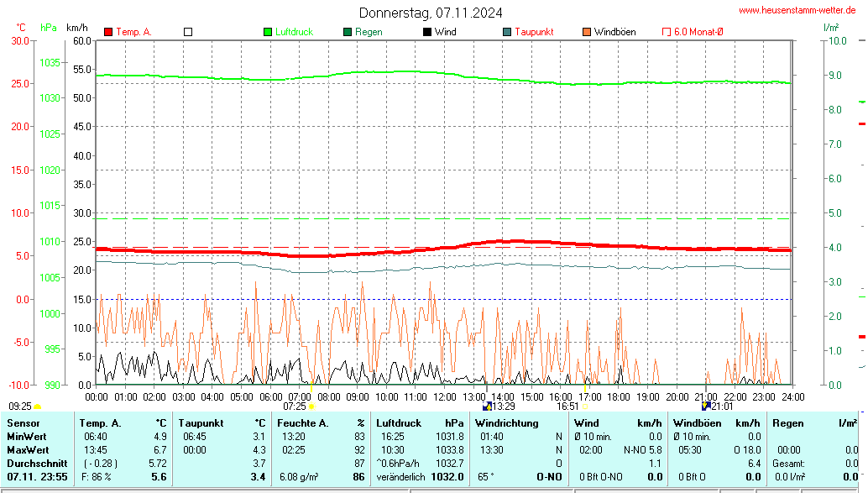868x493 pixels.
Task: Click the sunset icon at 16:51
Action: pos(584,406)
